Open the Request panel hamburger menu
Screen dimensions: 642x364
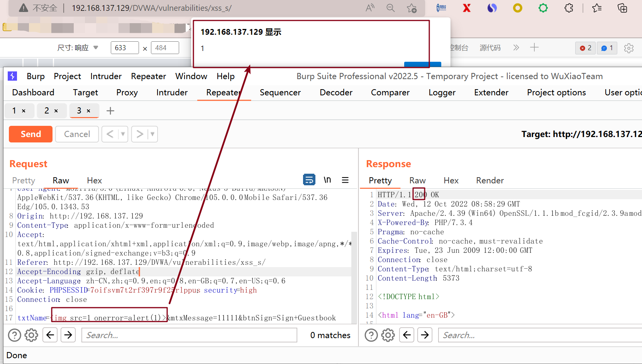point(345,179)
